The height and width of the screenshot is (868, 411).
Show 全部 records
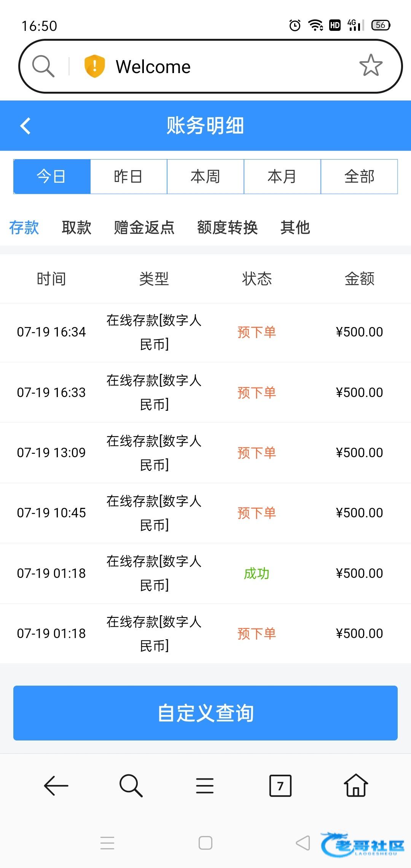(359, 177)
